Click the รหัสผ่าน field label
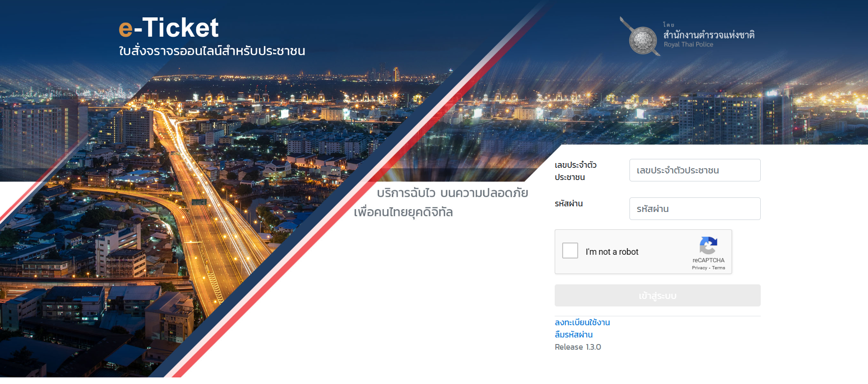 point(568,204)
